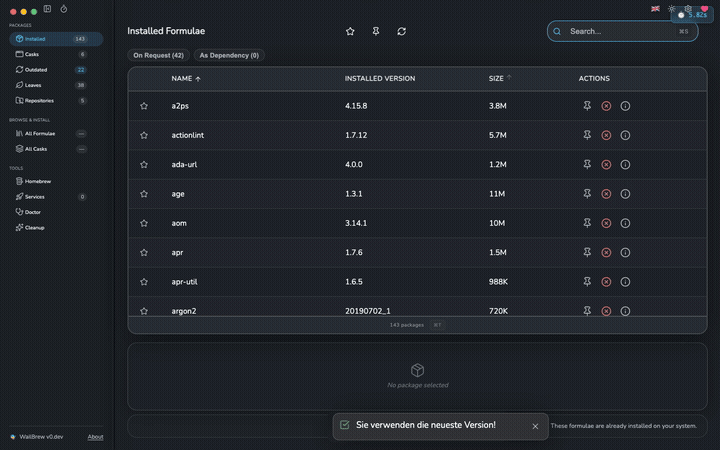The image size is (720, 450).
Task: Favorite a2ps with its star
Action: click(x=144, y=106)
